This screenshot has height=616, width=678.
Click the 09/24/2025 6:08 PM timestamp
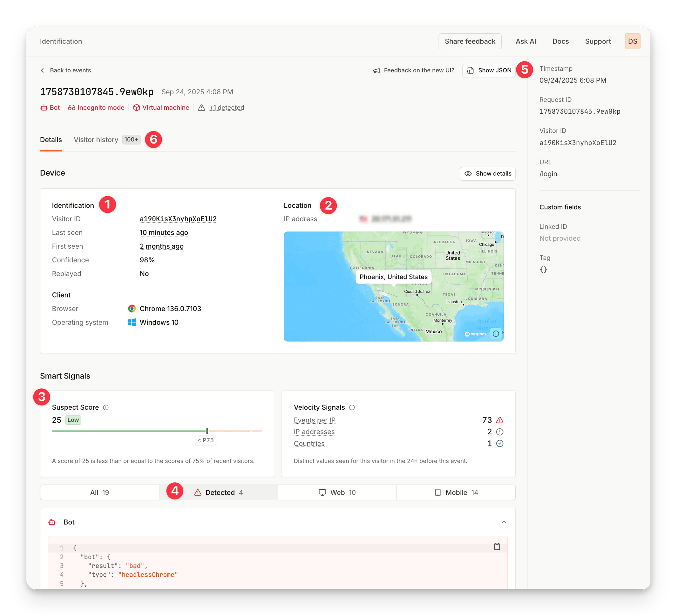click(573, 81)
